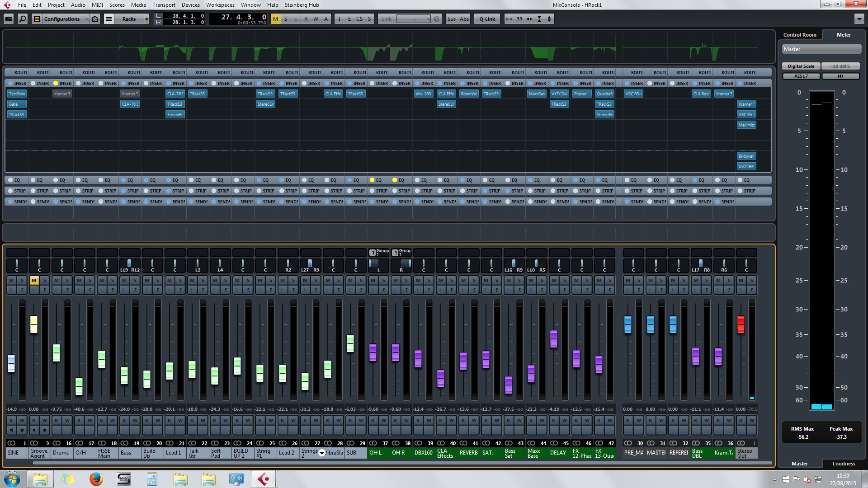Image resolution: width=868 pixels, height=488 pixels.
Task: Click the meter reset icon beside AES17
Action: (840, 76)
